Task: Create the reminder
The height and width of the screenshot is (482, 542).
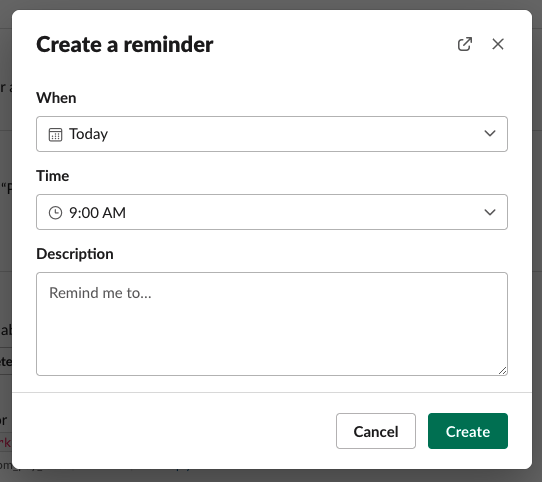Action: [468, 431]
